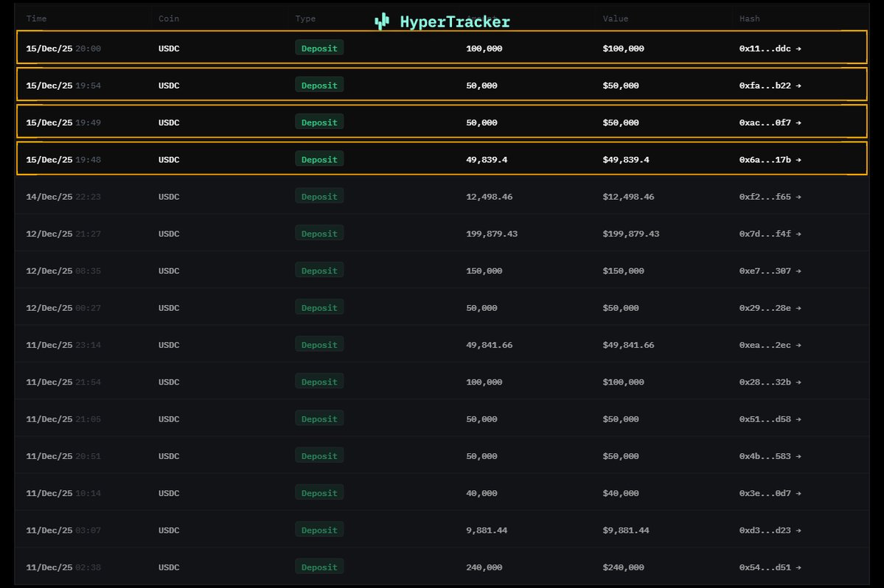Screen dimensions: 884x588
Task: Click the Type column header
Action: click(x=305, y=18)
